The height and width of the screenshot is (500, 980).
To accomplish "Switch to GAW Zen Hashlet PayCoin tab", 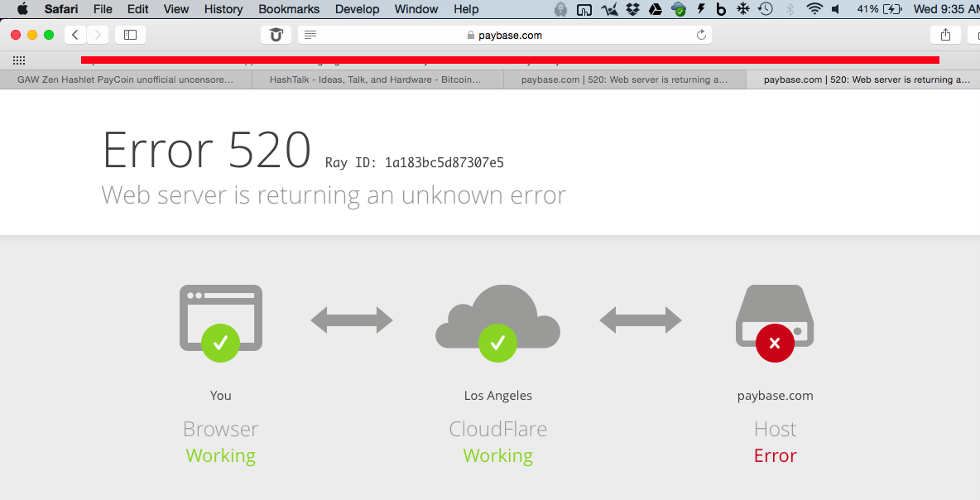I will click(126, 79).
